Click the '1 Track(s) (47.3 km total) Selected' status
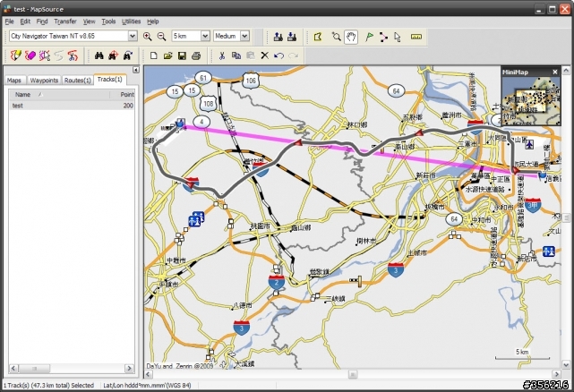The image size is (574, 392). 48,385
